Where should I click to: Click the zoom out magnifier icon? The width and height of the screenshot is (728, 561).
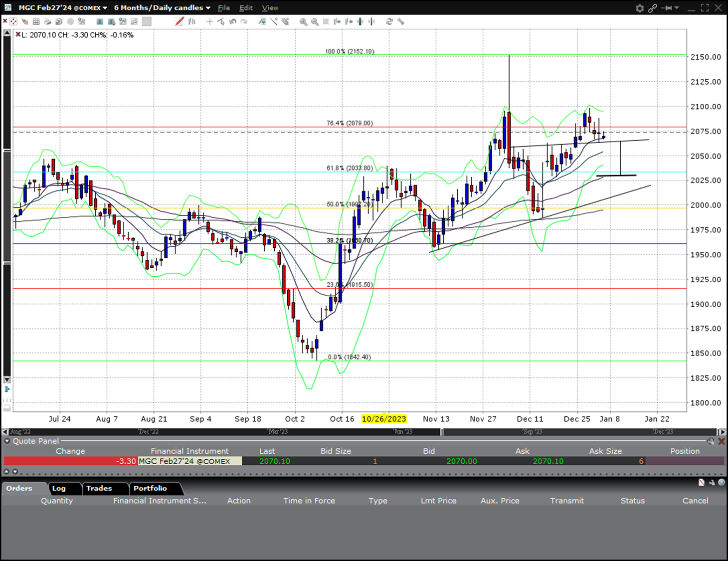(315, 21)
